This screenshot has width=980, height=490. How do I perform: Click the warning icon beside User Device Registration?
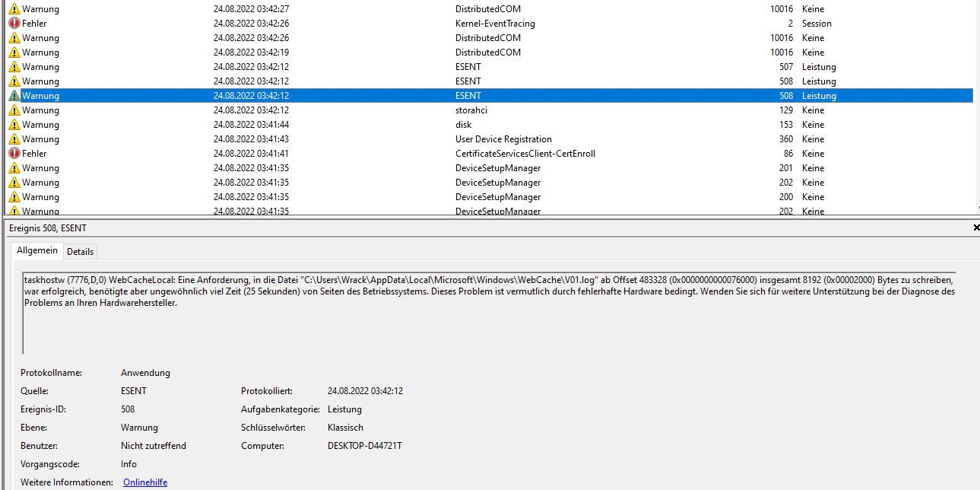[x=12, y=138]
